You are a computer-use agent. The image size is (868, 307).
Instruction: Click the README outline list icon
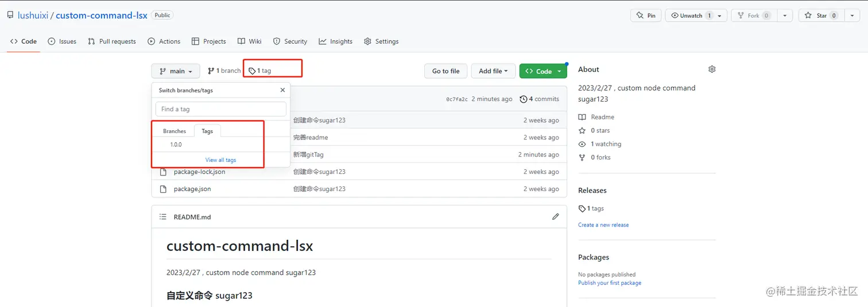(x=163, y=217)
